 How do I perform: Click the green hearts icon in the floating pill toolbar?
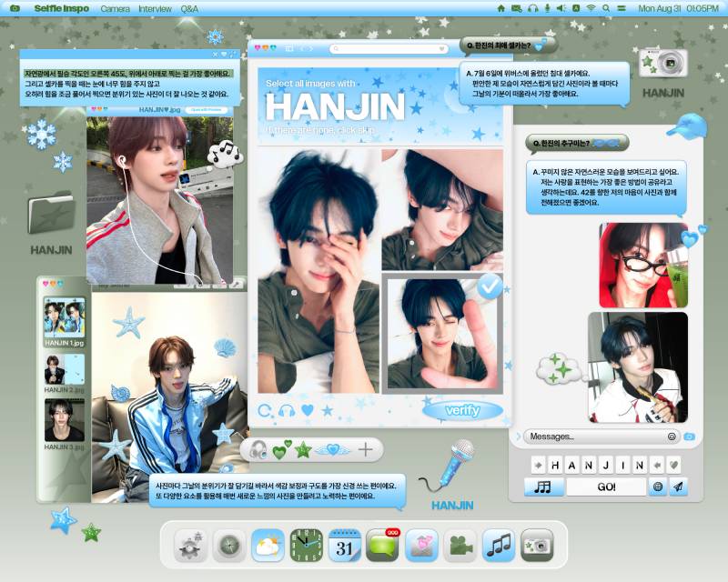point(281,450)
